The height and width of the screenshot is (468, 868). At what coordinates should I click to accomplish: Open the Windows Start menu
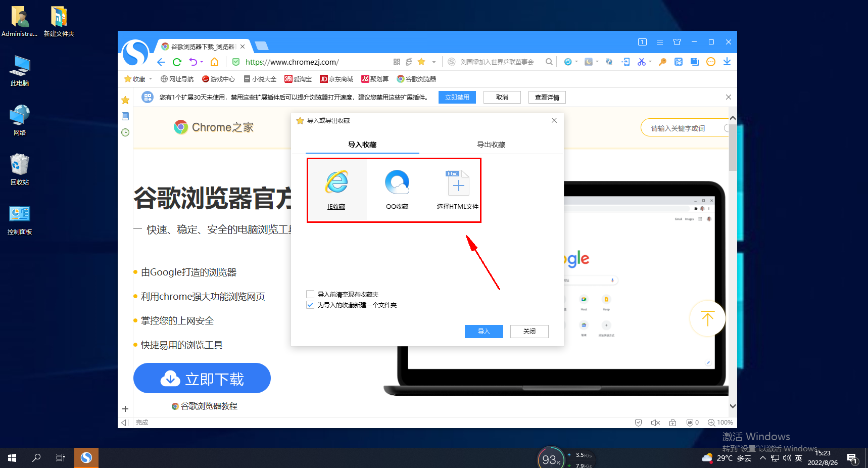12,458
